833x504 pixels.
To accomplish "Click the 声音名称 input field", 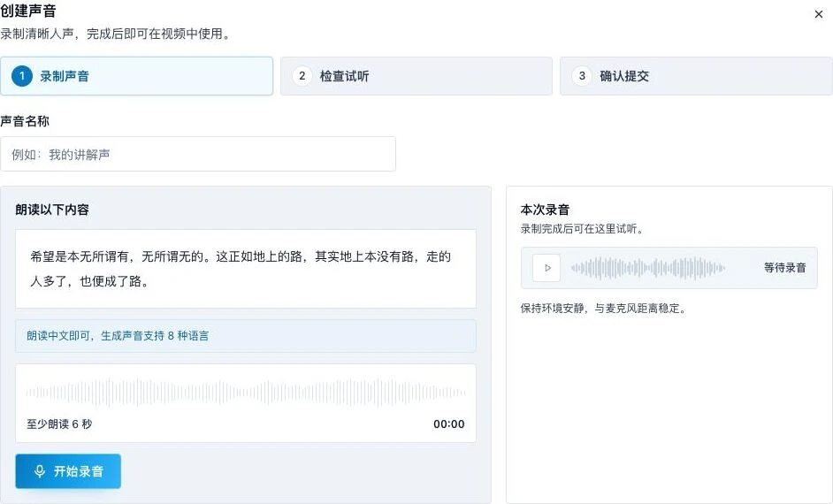I will click(x=197, y=154).
